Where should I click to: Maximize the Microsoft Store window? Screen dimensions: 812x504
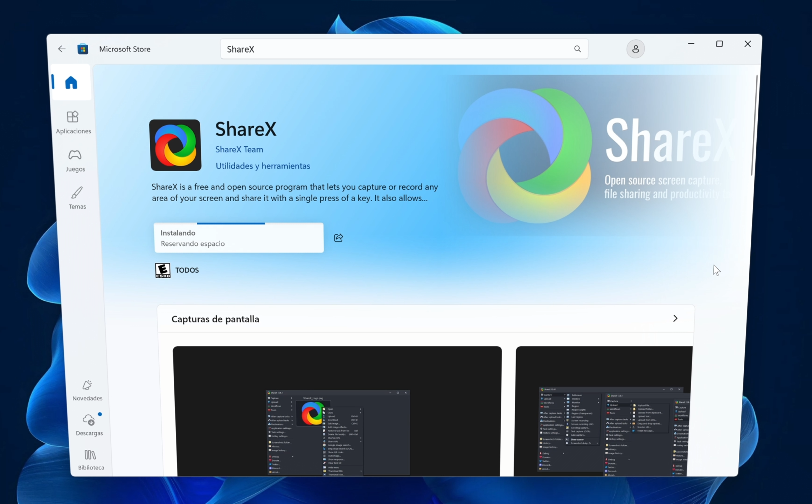pos(719,44)
